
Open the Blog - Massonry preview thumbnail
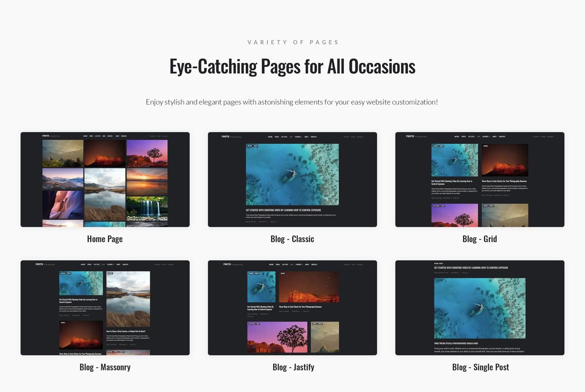pyautogui.click(x=105, y=307)
